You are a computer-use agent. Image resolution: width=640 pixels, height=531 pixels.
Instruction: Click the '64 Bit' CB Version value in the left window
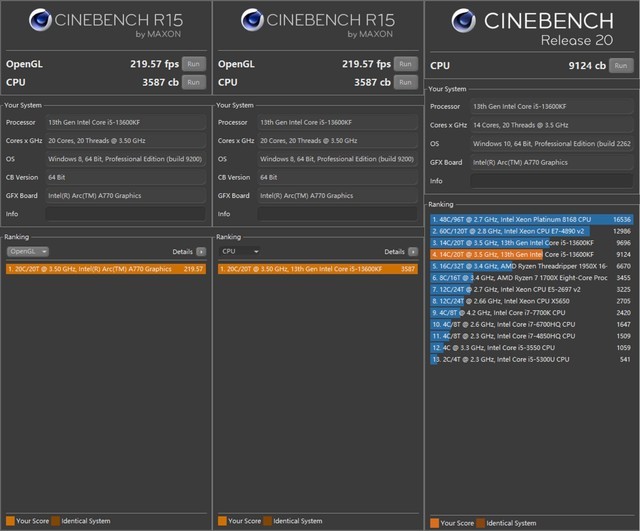125,178
